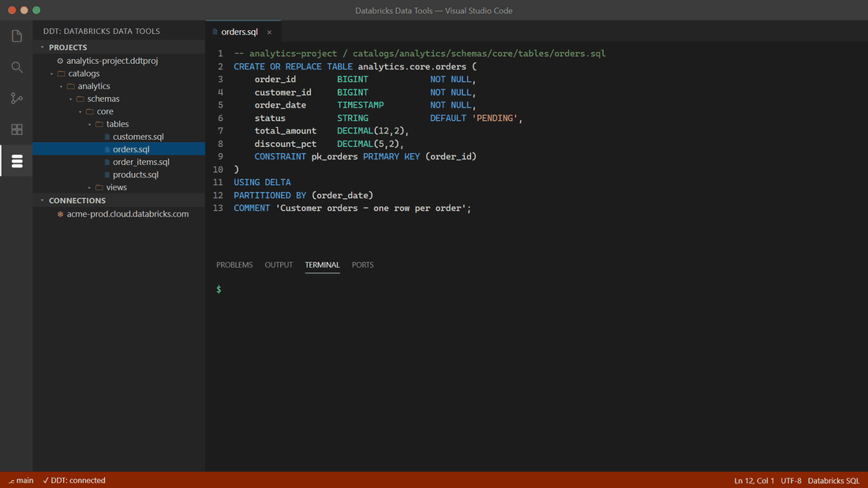Click the folder icon next to views
Screen dimensions: 868x488
(x=99, y=187)
